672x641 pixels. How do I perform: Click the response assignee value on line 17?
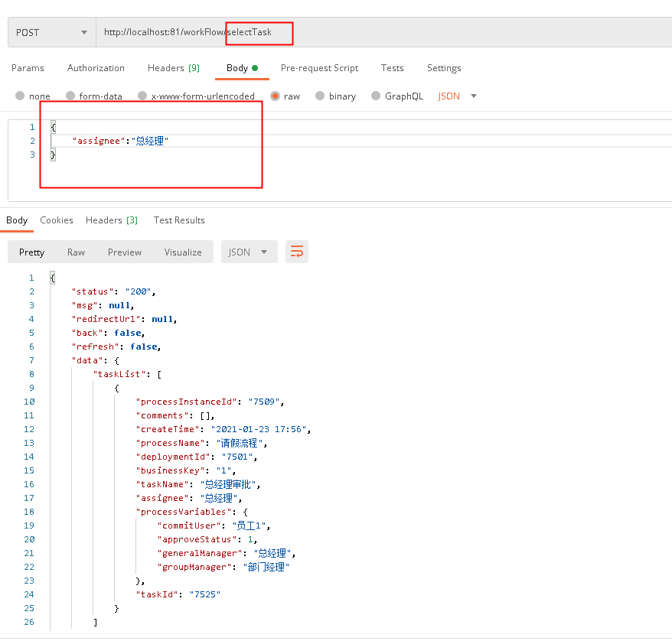(219, 498)
